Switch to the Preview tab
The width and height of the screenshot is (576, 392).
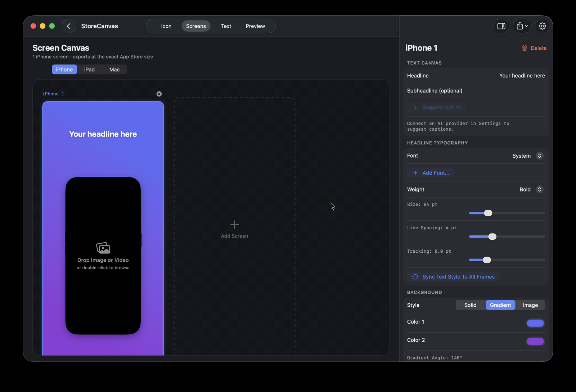click(255, 26)
